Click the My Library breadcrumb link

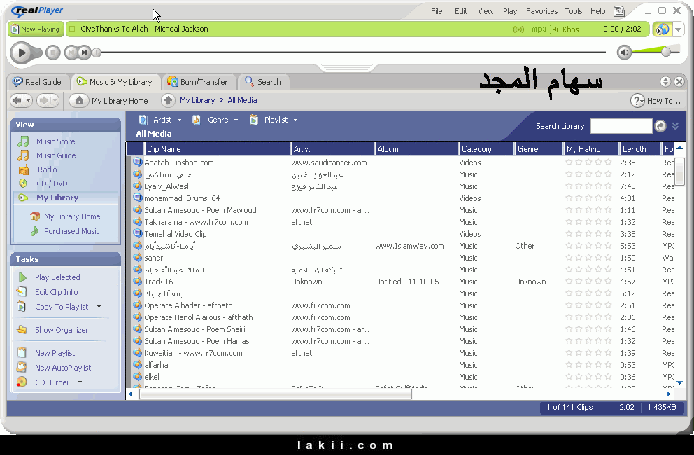197,100
